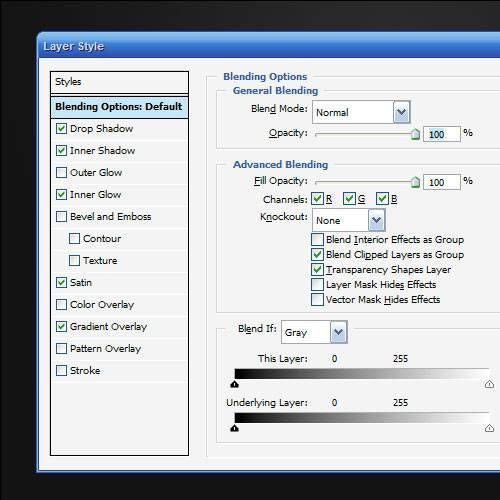Enable Blend Interior Effects as Group
The width and height of the screenshot is (500, 500).
tap(317, 240)
